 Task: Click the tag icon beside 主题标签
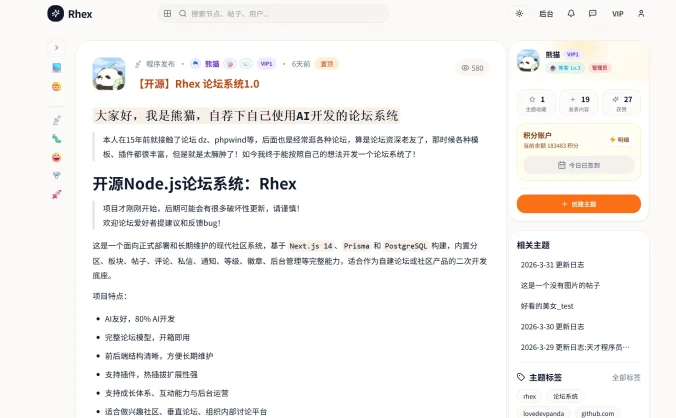521,377
